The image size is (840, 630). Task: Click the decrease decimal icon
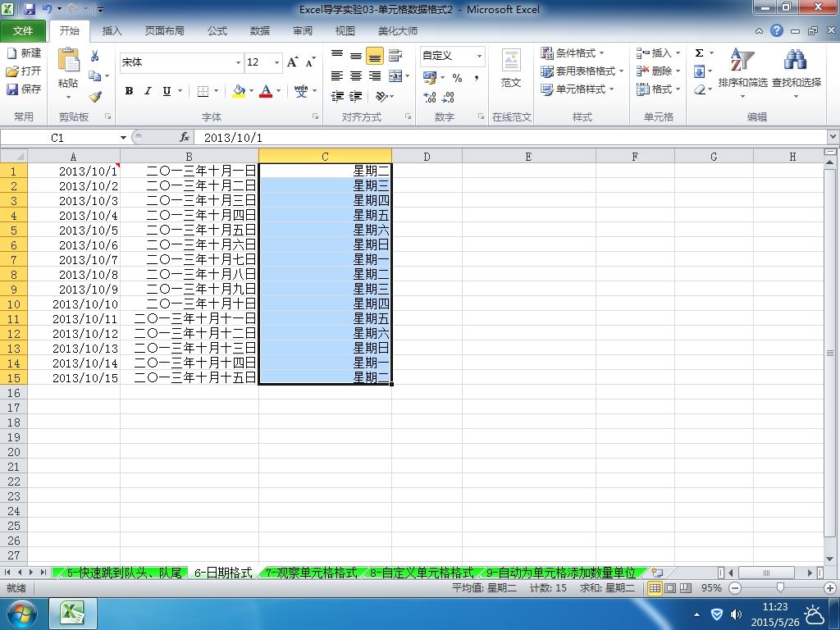(x=448, y=97)
